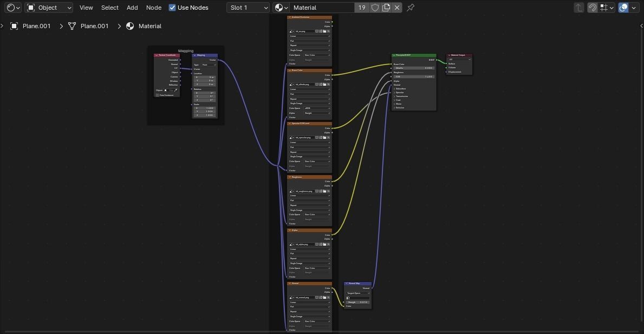Open sRGB Color Space dropdown in Base Color node
The image size is (644, 334).
pyautogui.click(x=317, y=108)
